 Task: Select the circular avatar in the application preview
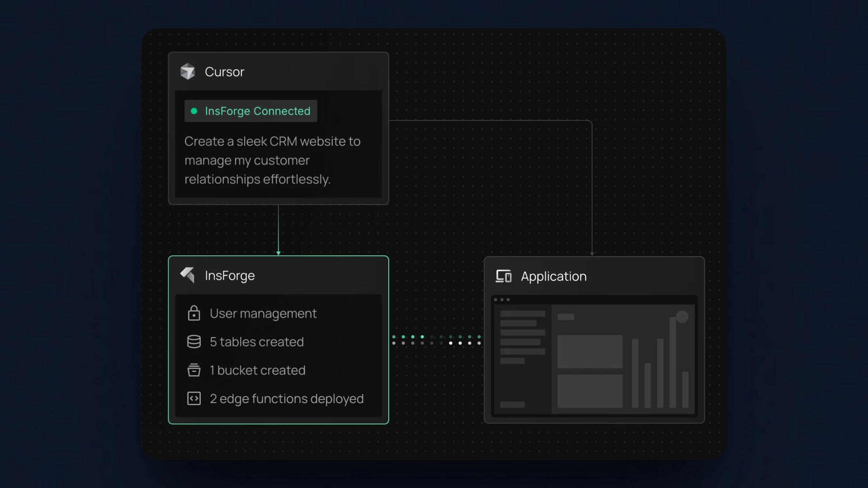(682, 317)
